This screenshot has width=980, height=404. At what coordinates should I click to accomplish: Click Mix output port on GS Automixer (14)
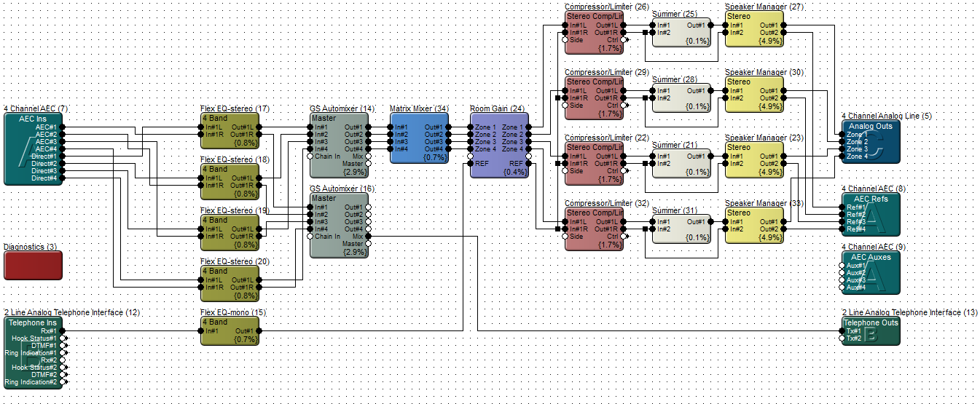(368, 156)
